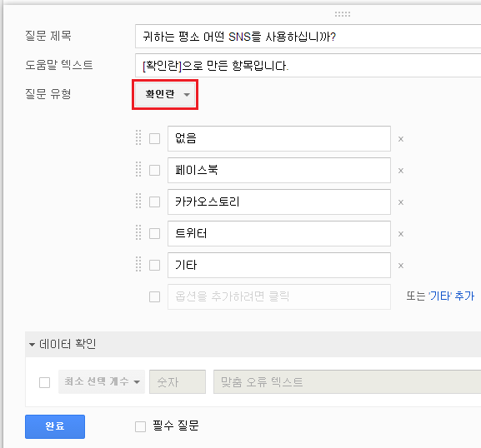The height and width of the screenshot is (448, 481).
Task: Click the dotted grip at top of question card
Action: 343,14
